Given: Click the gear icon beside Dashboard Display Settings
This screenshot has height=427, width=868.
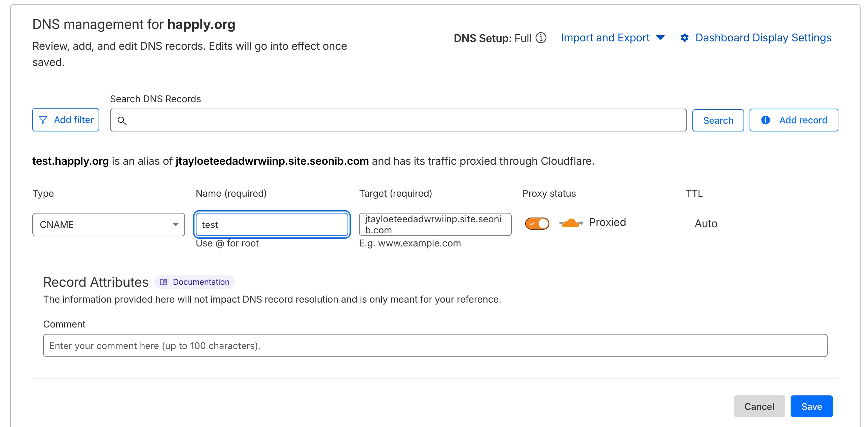Looking at the screenshot, I should (x=684, y=38).
